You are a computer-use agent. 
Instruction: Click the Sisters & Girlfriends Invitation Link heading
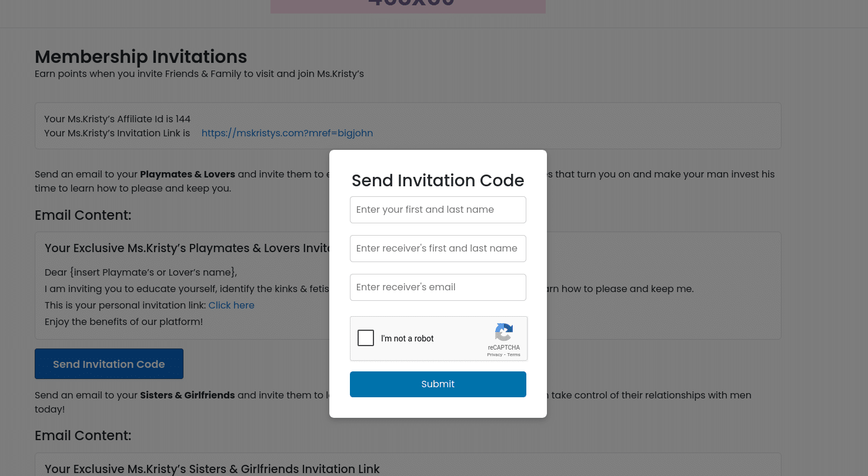click(212, 469)
